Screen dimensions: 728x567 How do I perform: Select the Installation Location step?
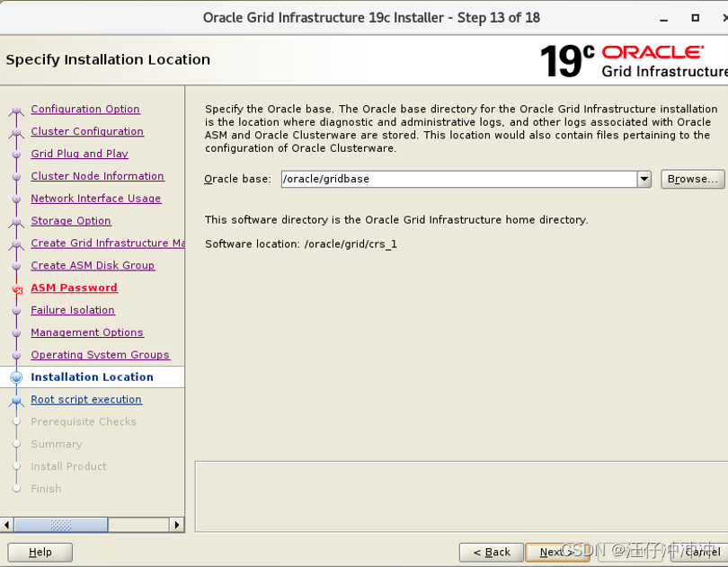coord(92,377)
